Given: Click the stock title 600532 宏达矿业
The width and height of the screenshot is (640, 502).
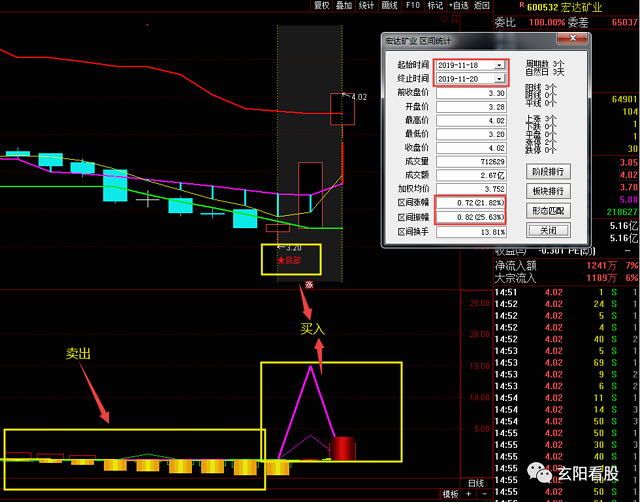Looking at the screenshot, I should [x=564, y=7].
